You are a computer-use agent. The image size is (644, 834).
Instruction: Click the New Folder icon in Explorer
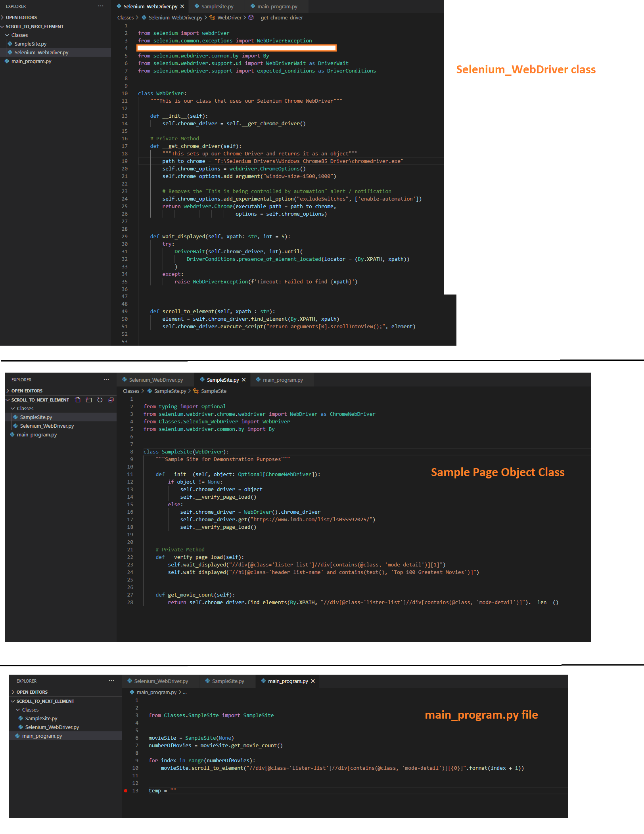pos(88,400)
